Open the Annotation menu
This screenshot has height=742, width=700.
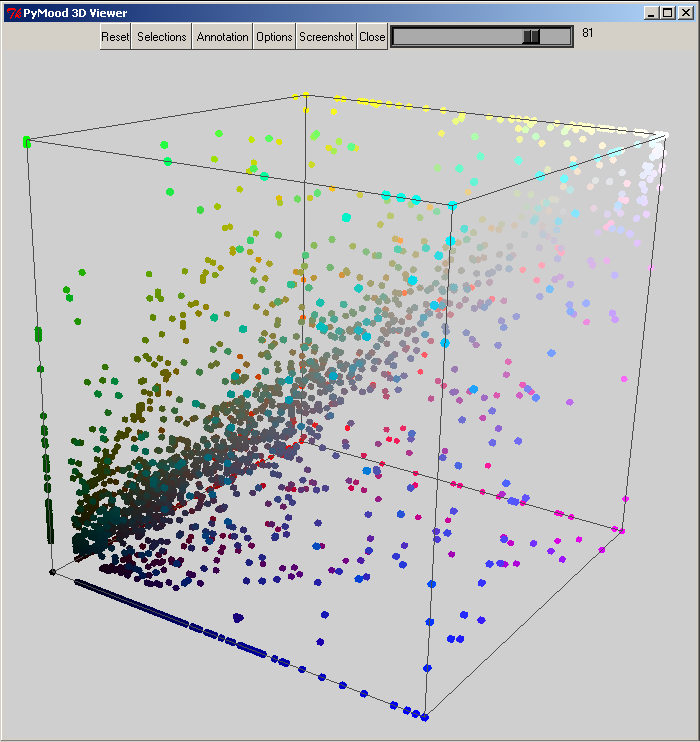222,36
